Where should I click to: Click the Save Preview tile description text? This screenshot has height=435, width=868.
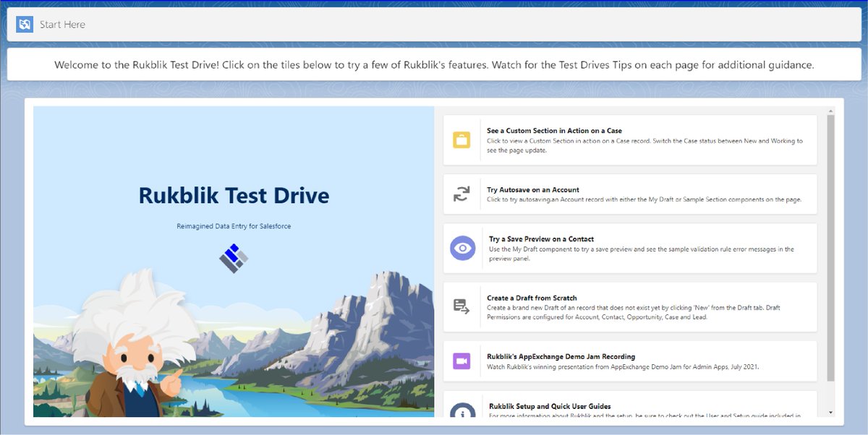(x=641, y=254)
